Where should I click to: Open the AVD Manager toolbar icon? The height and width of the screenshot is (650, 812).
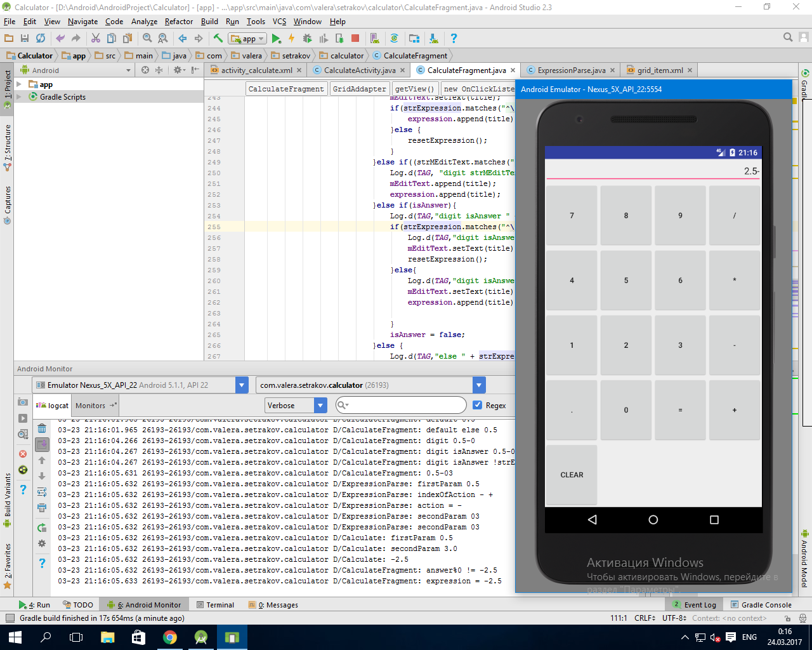(x=374, y=39)
